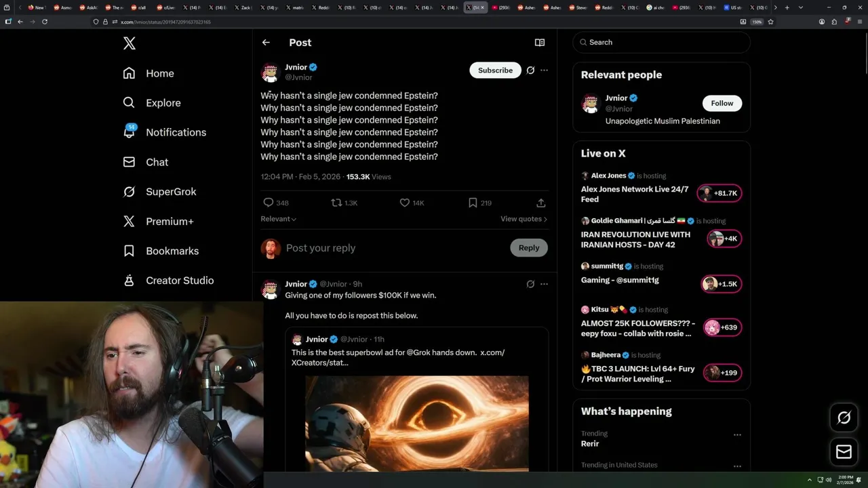Click the Subscribe button
Image resolution: width=868 pixels, height=488 pixels.
495,70
